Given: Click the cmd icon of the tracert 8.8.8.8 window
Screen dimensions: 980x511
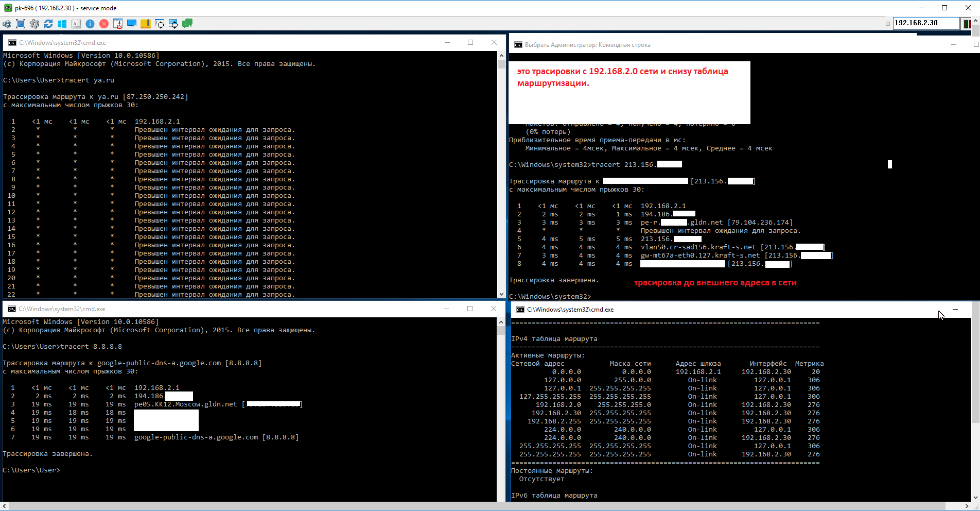Looking at the screenshot, I should coord(11,309).
